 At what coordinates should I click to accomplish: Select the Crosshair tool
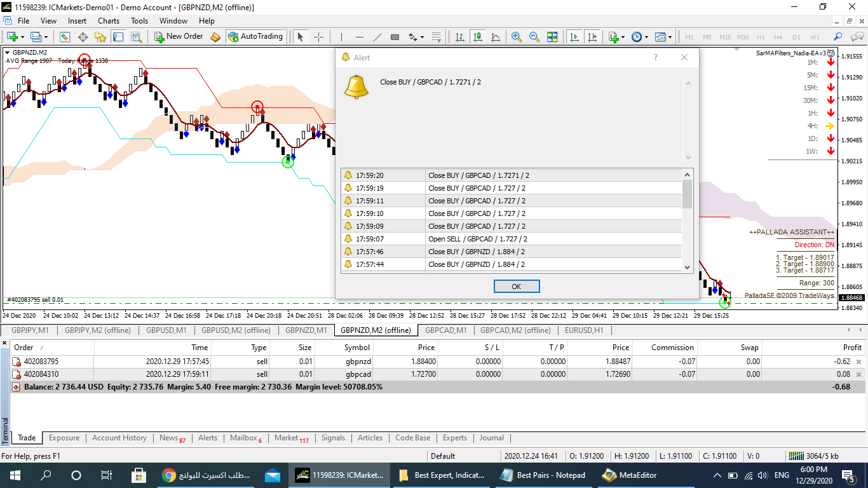click(319, 37)
